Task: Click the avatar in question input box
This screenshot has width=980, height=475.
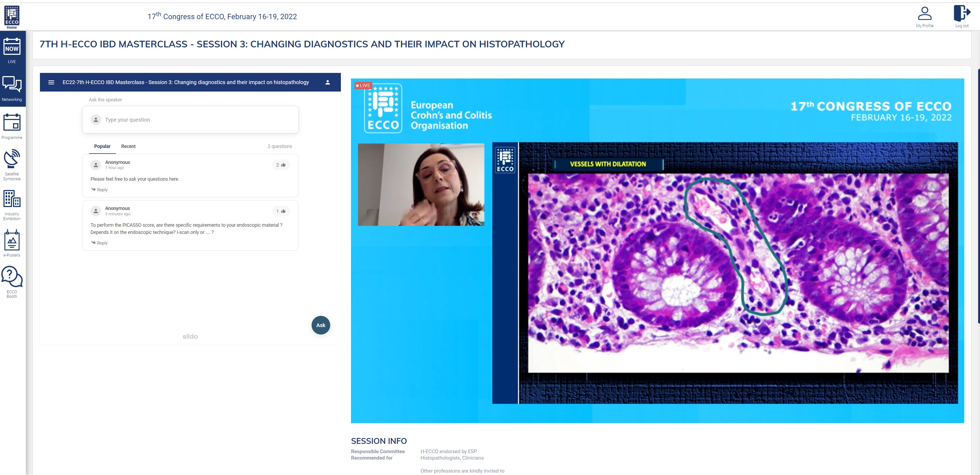Action: point(96,120)
